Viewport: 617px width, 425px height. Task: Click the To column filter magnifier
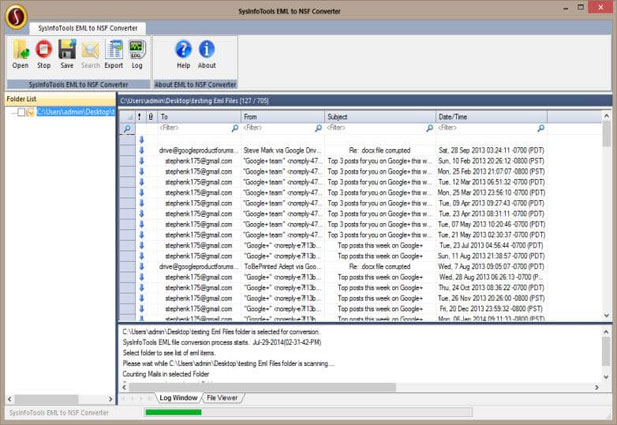235,128
